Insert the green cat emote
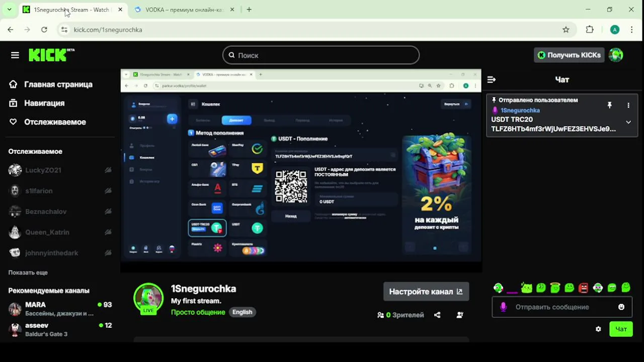 (x=527, y=288)
